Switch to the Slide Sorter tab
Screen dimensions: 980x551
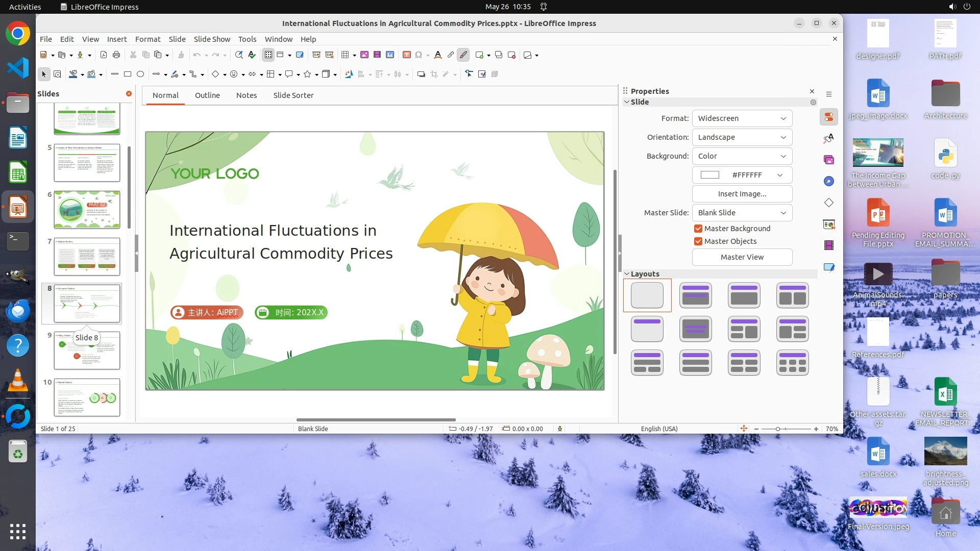point(293,95)
